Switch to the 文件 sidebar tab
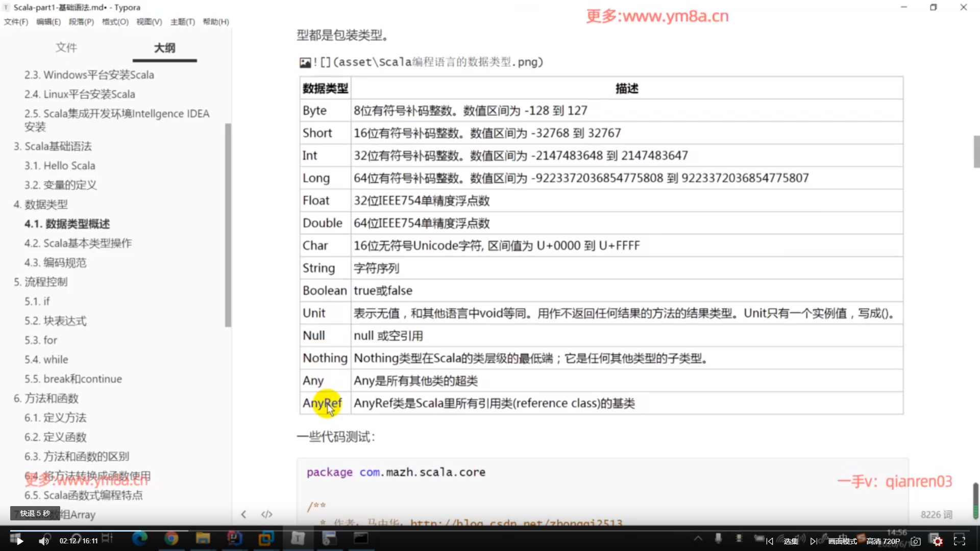 click(x=66, y=47)
